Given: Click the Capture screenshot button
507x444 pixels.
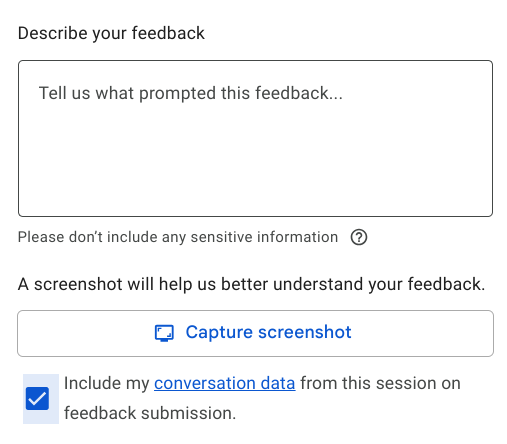Looking at the screenshot, I should coord(255,333).
